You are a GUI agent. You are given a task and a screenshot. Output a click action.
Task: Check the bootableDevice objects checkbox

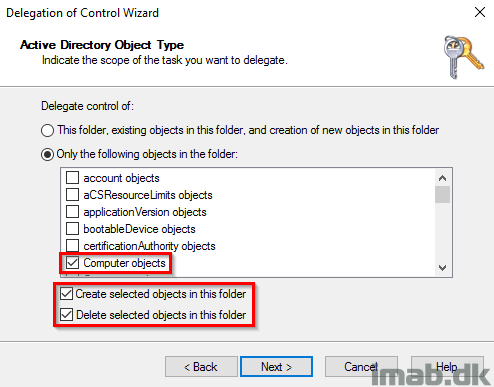coord(72,229)
